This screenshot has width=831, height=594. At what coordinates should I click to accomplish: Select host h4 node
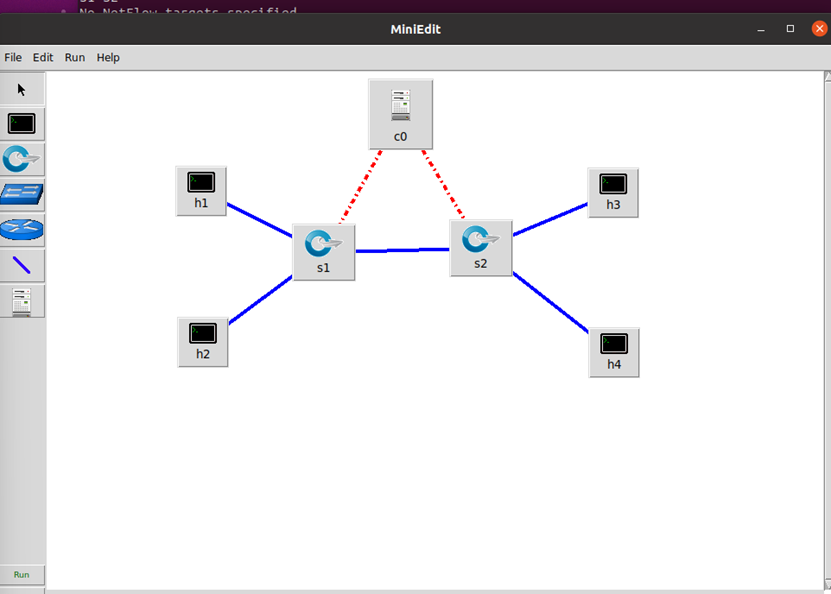point(614,353)
